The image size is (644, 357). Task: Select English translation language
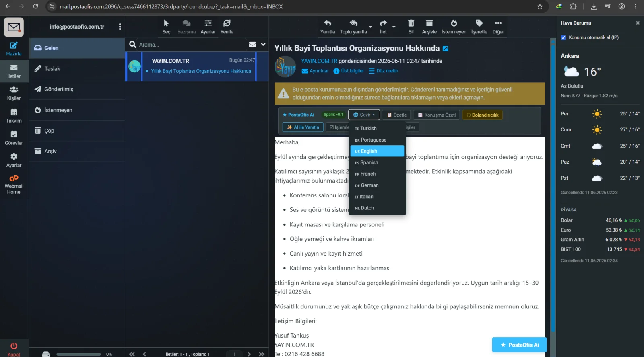tap(377, 151)
